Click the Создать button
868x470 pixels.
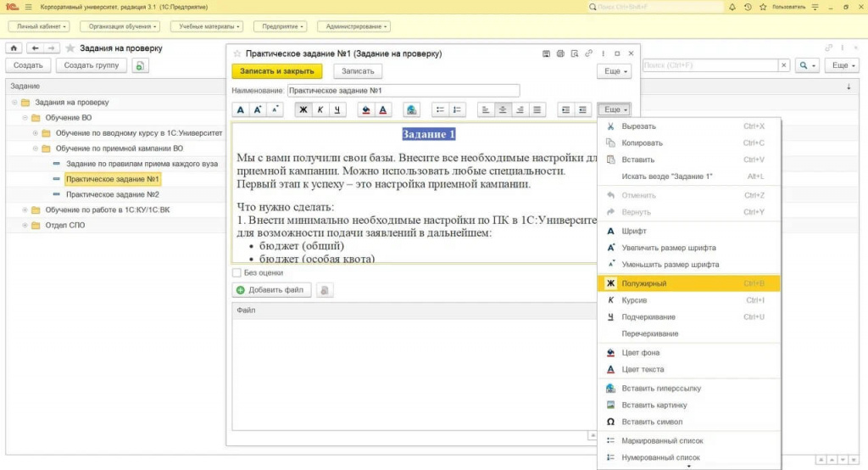(x=28, y=65)
